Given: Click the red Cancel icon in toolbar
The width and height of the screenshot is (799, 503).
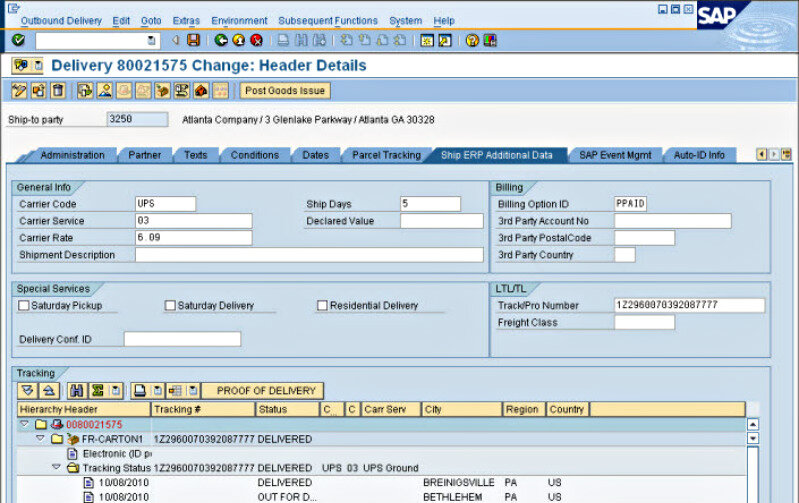Looking at the screenshot, I should [256, 40].
